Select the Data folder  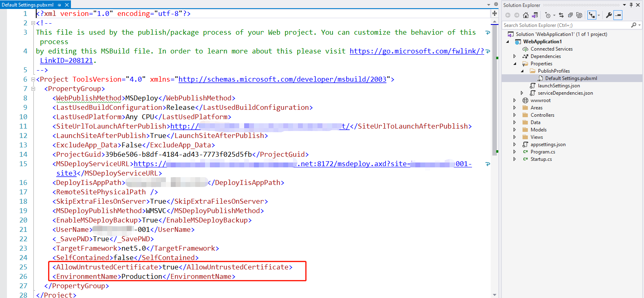(x=536, y=122)
